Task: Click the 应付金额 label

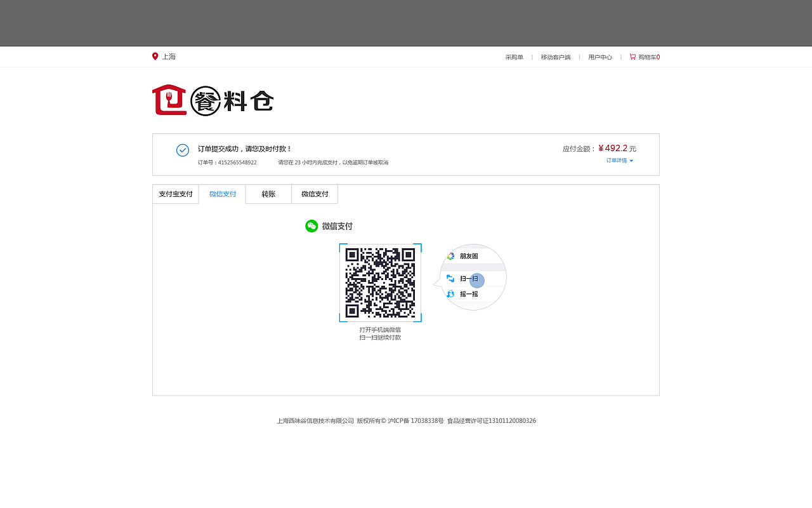Action: click(579, 149)
